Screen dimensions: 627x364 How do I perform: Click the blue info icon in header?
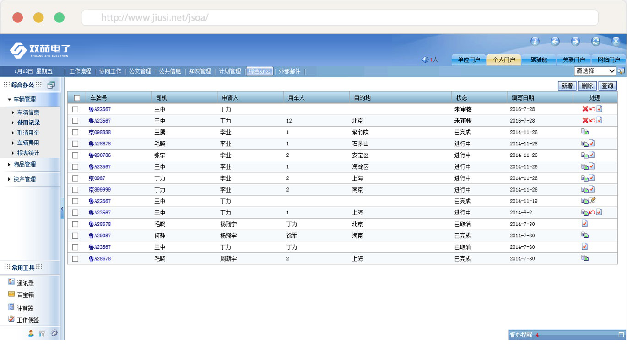tap(535, 42)
